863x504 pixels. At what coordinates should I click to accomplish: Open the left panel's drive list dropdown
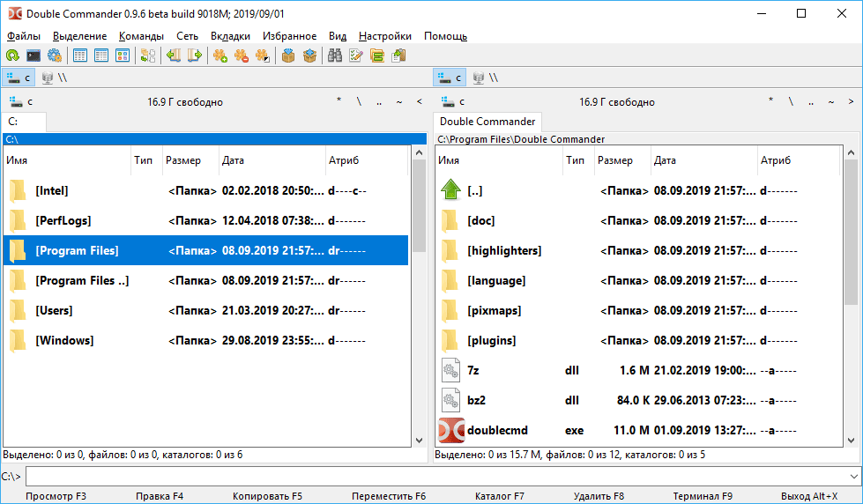tap(14, 101)
